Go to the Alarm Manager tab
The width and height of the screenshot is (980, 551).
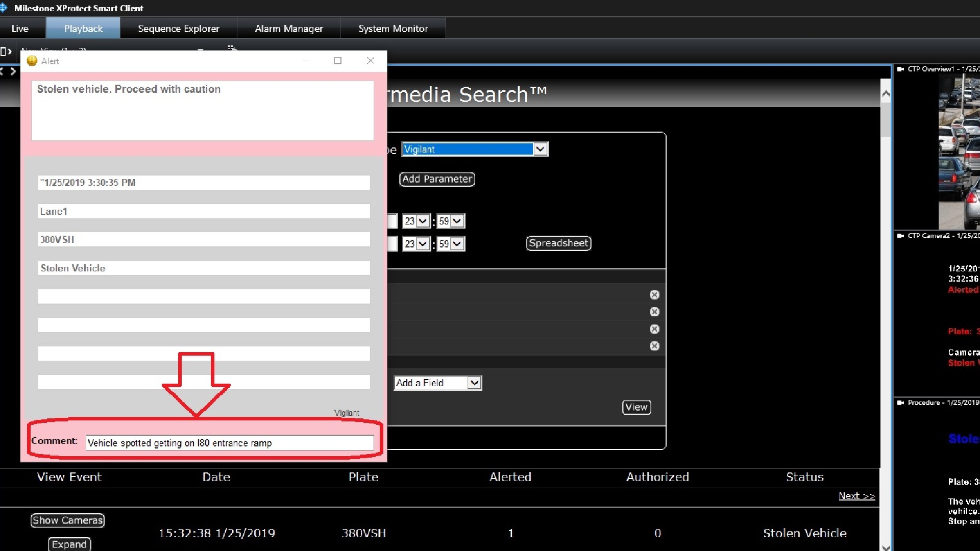pos(289,29)
